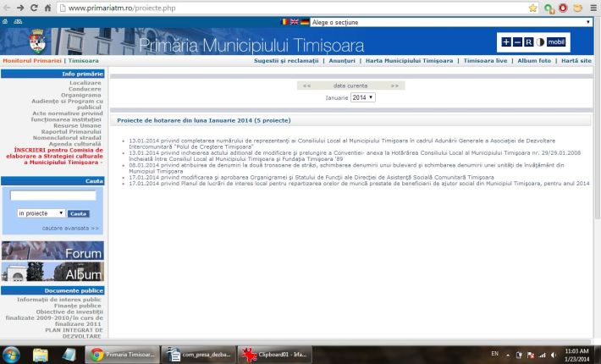This screenshot has width=601, height=364.
Task: Click the green extension icon in toolbar
Action: 549,8
